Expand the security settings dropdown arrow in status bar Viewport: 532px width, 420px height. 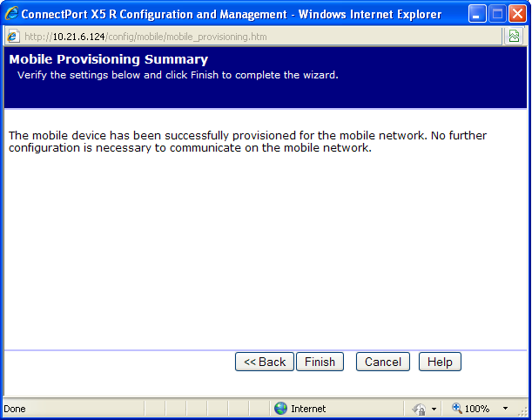434,409
